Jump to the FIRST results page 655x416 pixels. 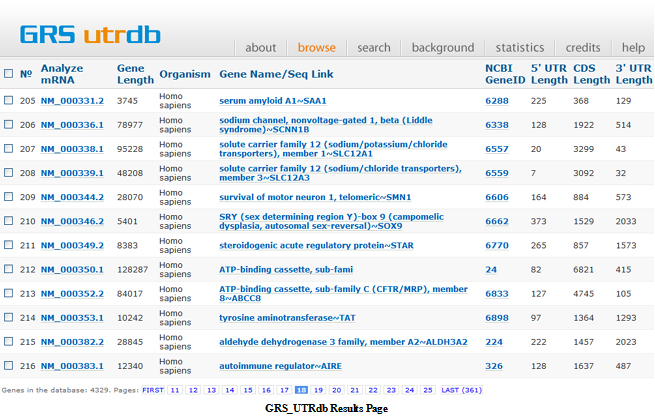tap(153, 391)
